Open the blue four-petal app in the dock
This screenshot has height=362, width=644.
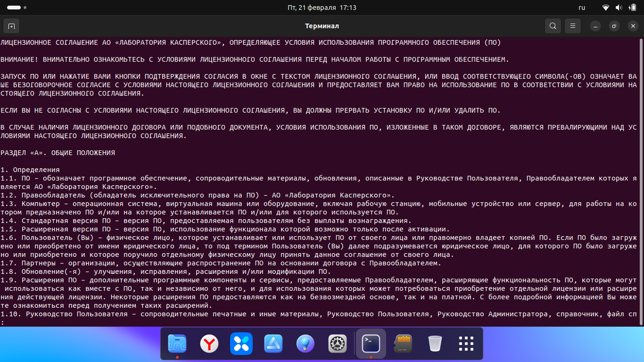[241, 344]
